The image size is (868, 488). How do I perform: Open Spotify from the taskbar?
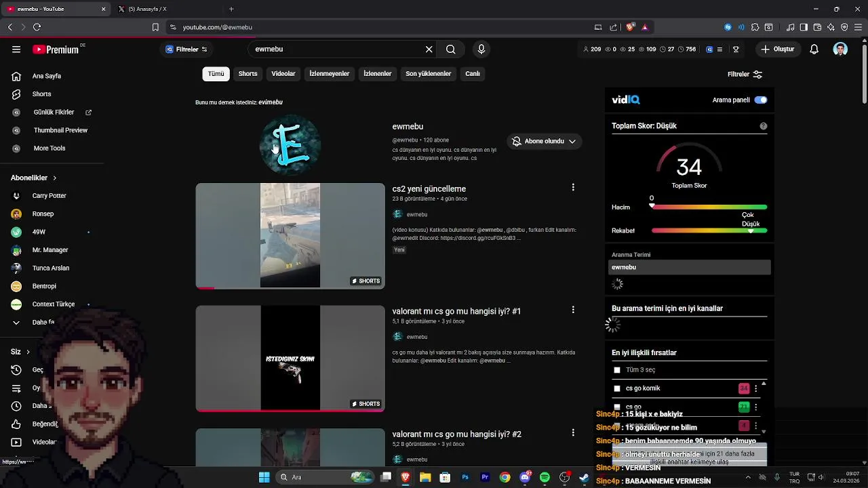click(x=545, y=477)
